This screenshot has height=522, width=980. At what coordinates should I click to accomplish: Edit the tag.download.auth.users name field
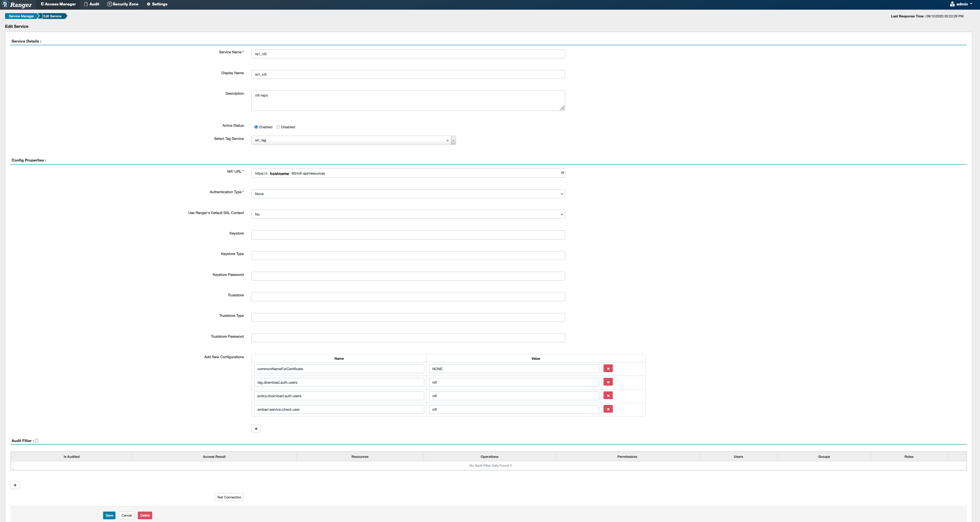(x=339, y=383)
